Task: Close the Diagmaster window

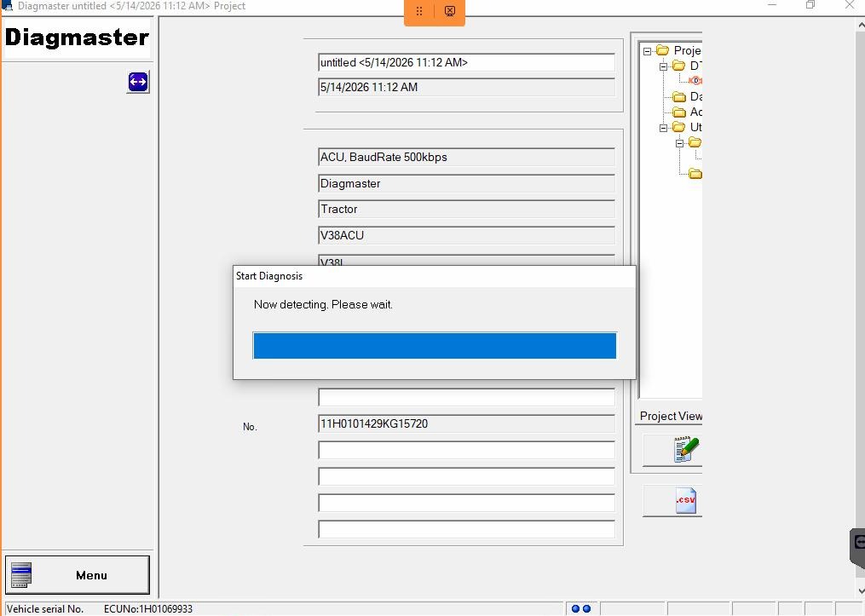Action: click(850, 5)
